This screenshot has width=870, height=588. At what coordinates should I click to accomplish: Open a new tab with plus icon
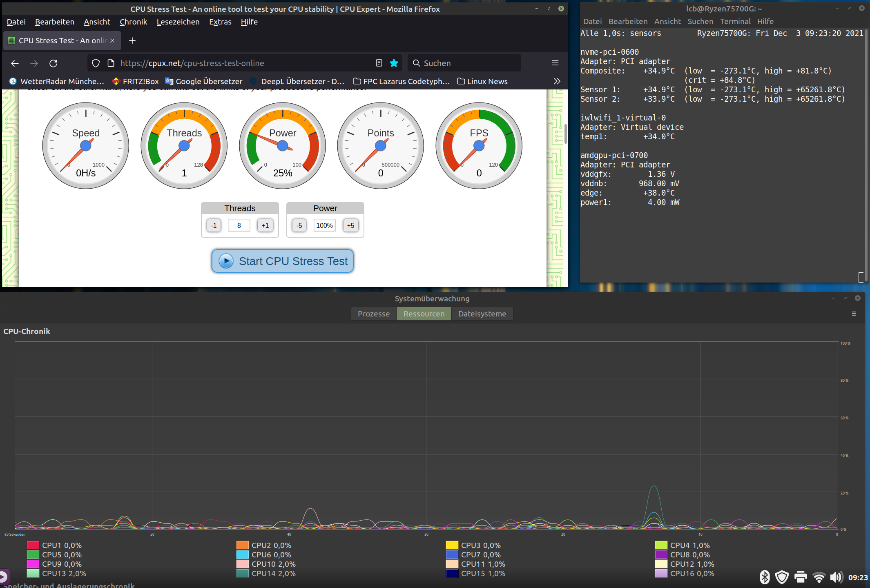point(132,40)
